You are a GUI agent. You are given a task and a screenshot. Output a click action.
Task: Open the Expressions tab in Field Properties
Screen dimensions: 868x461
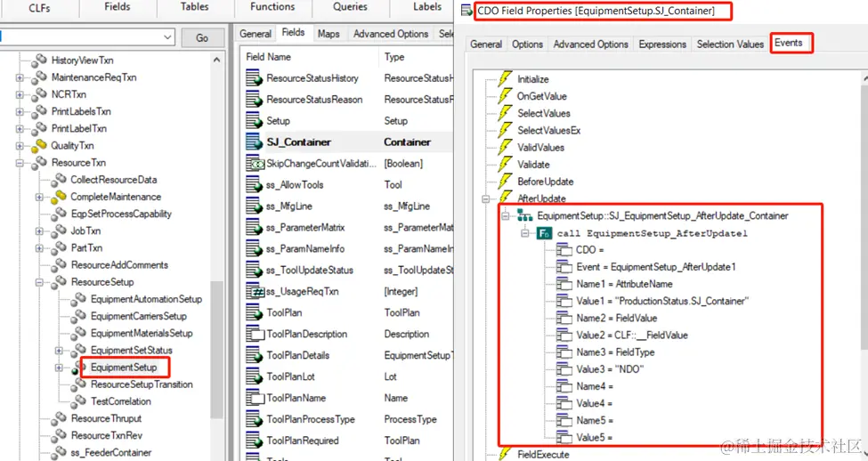662,44
